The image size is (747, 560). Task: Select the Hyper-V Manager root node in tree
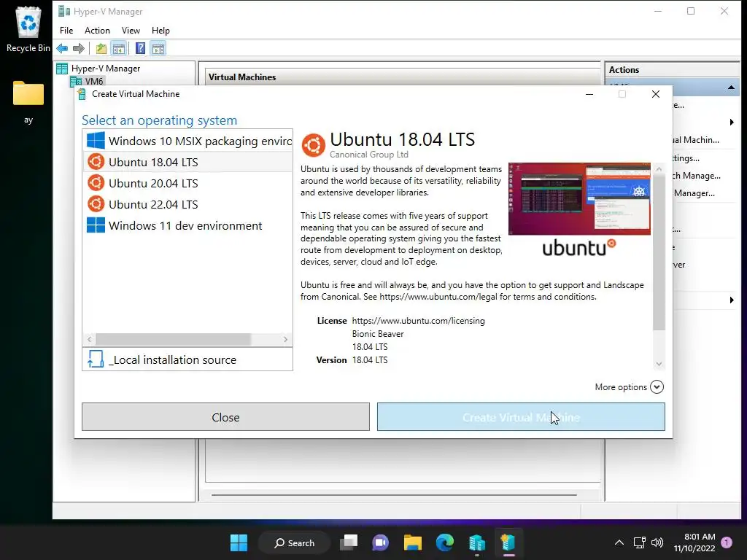point(98,68)
